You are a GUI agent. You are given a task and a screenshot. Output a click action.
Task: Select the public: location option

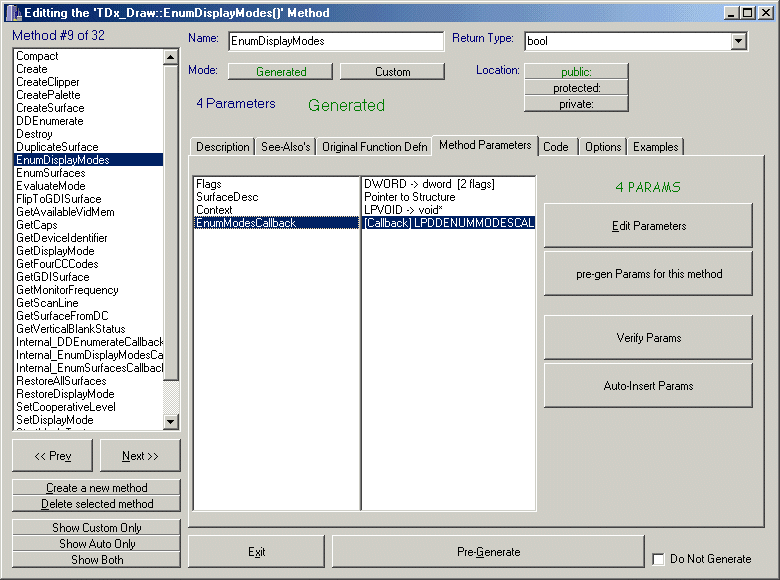pyautogui.click(x=576, y=72)
